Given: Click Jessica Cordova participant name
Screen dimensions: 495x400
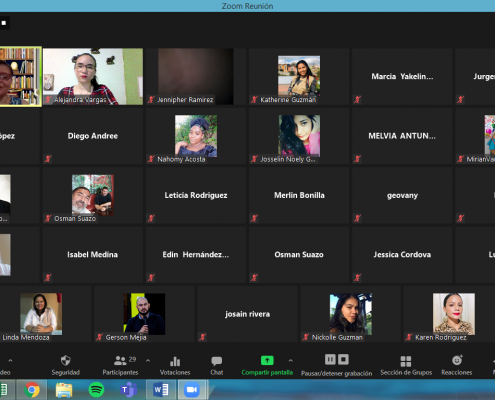Looking at the screenshot, I should (402, 254).
